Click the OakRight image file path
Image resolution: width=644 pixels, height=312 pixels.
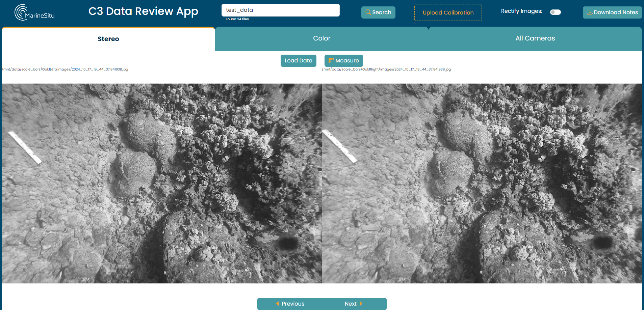click(x=386, y=69)
